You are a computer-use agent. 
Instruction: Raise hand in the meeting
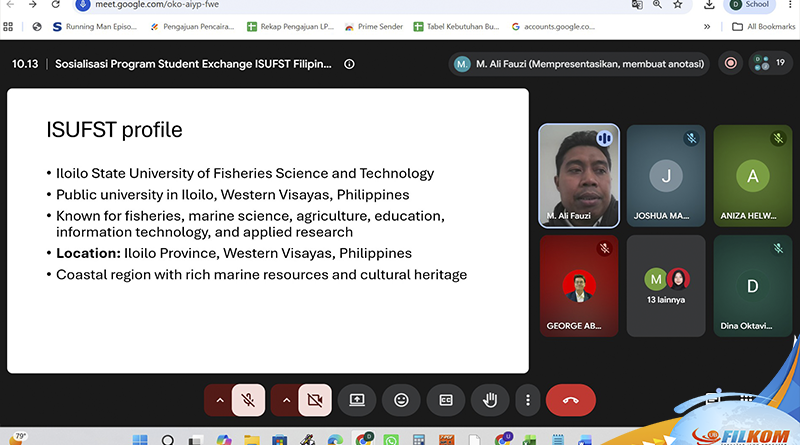[x=490, y=400]
